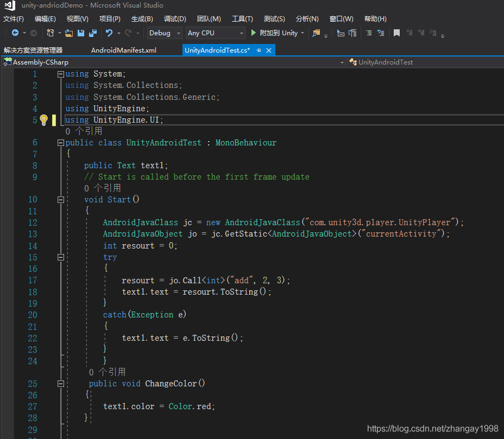
Task: Open the 编辑(E) menu
Action: tap(45, 19)
